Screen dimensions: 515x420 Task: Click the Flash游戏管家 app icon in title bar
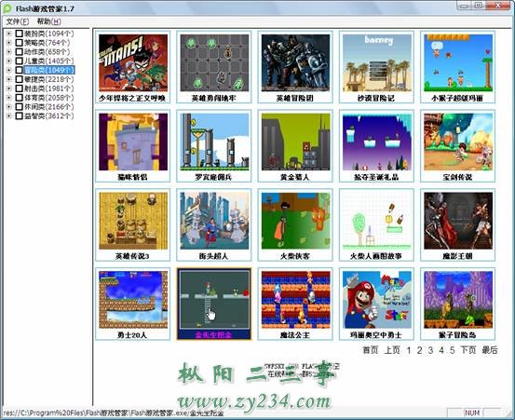[7, 9]
